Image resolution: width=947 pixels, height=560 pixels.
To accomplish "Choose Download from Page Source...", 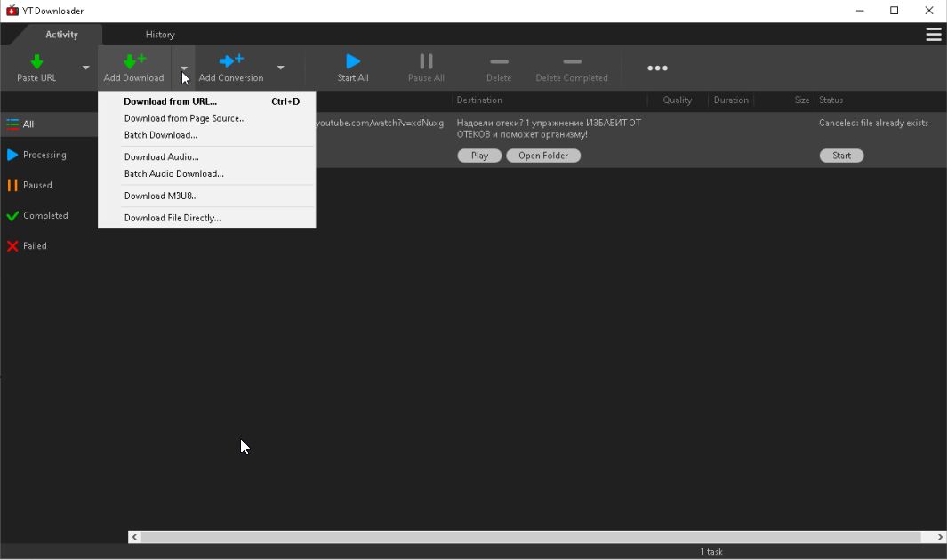I will point(206,118).
